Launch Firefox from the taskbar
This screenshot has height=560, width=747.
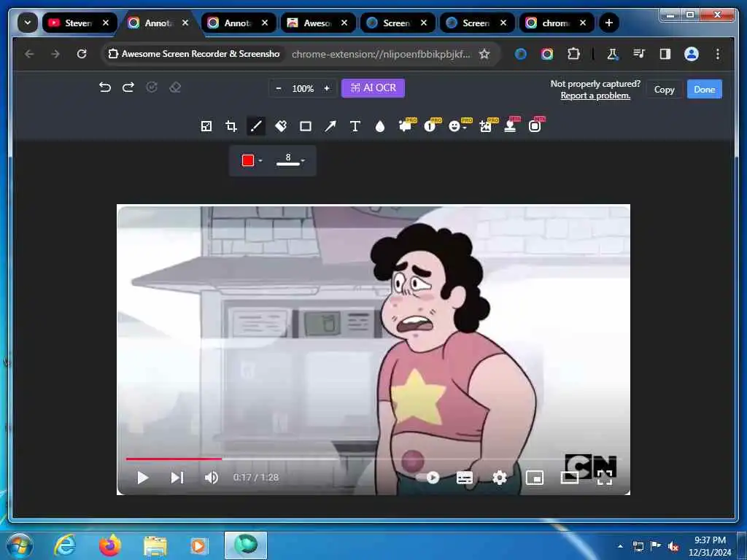109,545
